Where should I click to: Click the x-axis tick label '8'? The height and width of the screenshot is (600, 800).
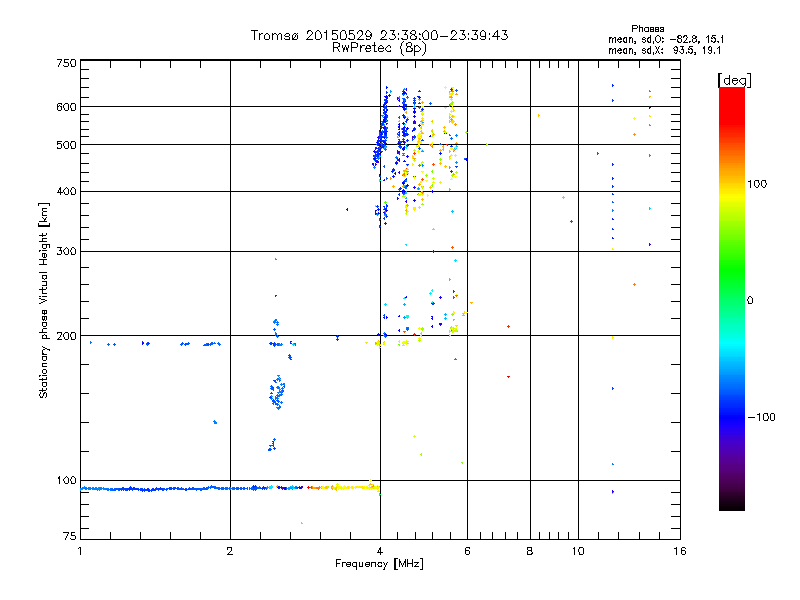pyautogui.click(x=530, y=551)
